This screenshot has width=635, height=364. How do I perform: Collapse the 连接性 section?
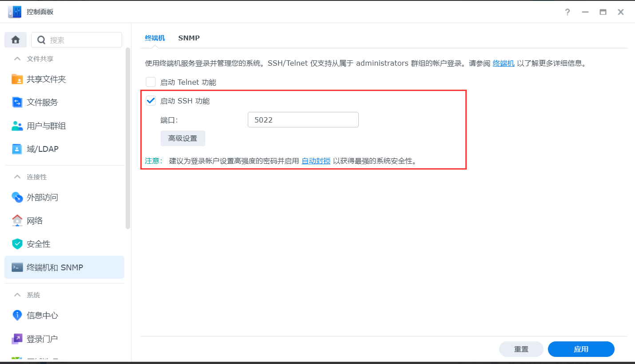[x=17, y=177]
